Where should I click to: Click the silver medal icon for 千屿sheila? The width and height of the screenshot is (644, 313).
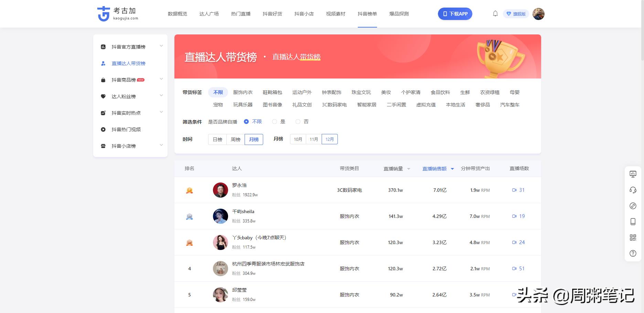(190, 216)
